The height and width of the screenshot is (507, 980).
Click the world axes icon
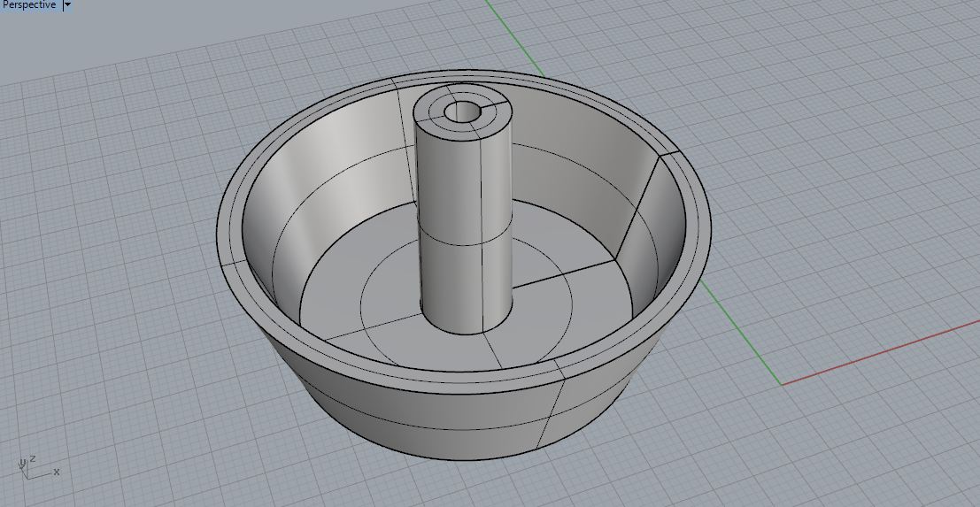coord(31,468)
